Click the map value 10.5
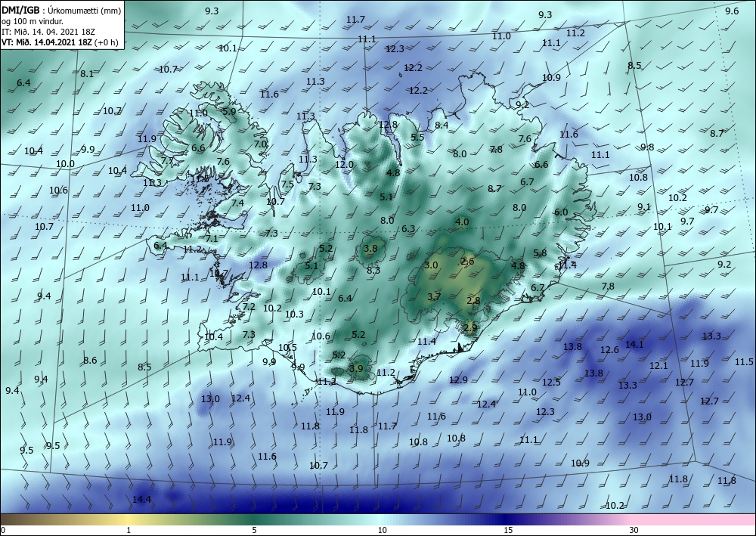The image size is (756, 536). 287,348
